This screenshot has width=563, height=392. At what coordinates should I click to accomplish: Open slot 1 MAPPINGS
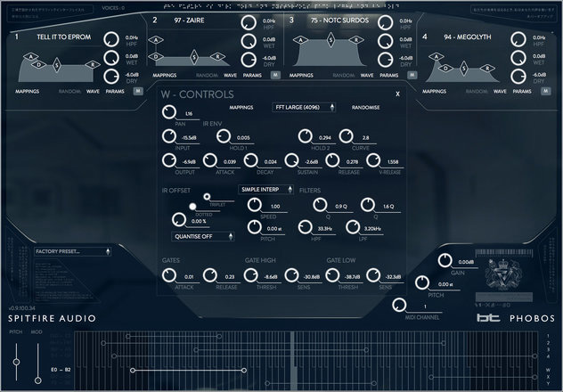tap(28, 92)
